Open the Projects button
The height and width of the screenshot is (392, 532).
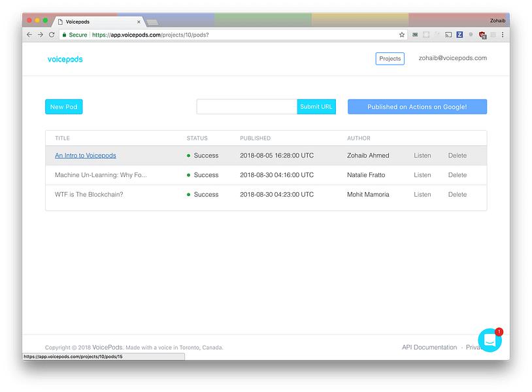pyautogui.click(x=390, y=59)
